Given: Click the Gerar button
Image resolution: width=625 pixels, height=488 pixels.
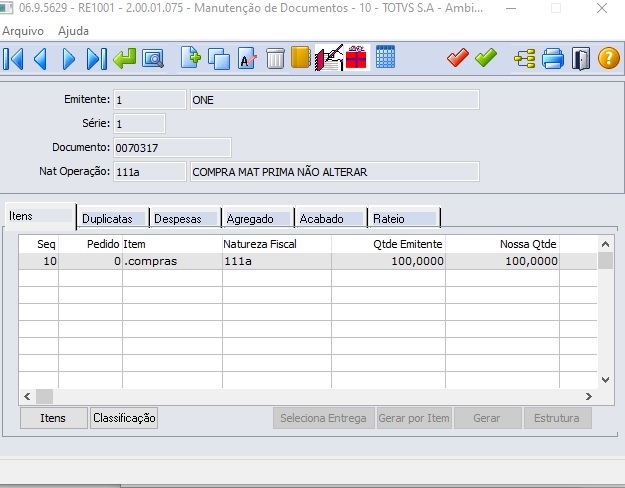Looking at the screenshot, I should coord(487,418).
